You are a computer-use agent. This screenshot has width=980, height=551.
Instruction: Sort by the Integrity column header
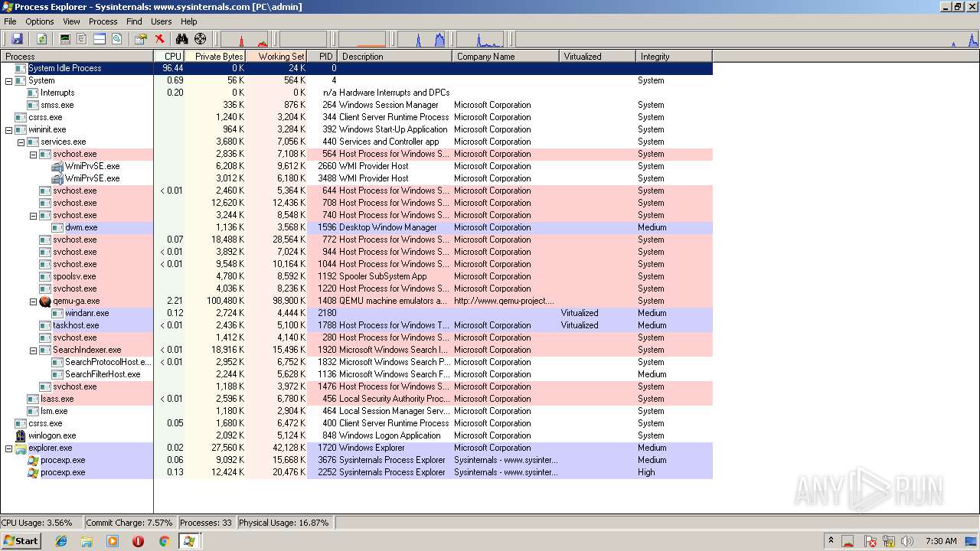675,56
